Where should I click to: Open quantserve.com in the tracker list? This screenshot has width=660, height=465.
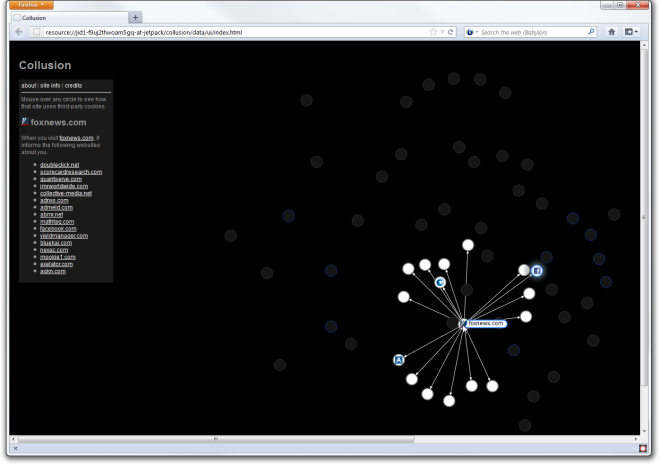coord(61,179)
